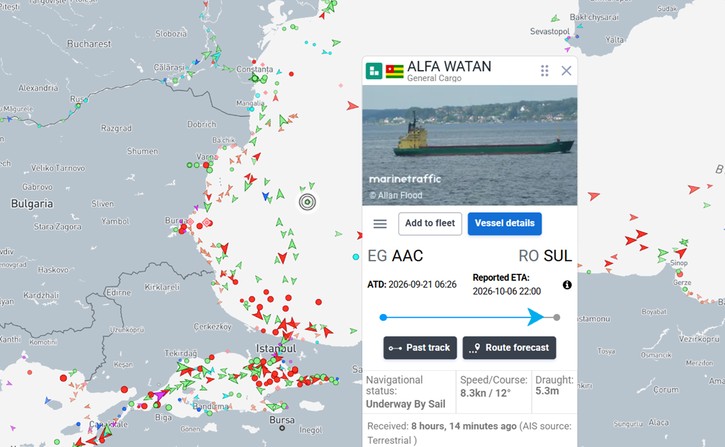The width and height of the screenshot is (725, 447).
Task: Click the Speed/Course value 8.3kn / 12°
Action: coord(485,393)
